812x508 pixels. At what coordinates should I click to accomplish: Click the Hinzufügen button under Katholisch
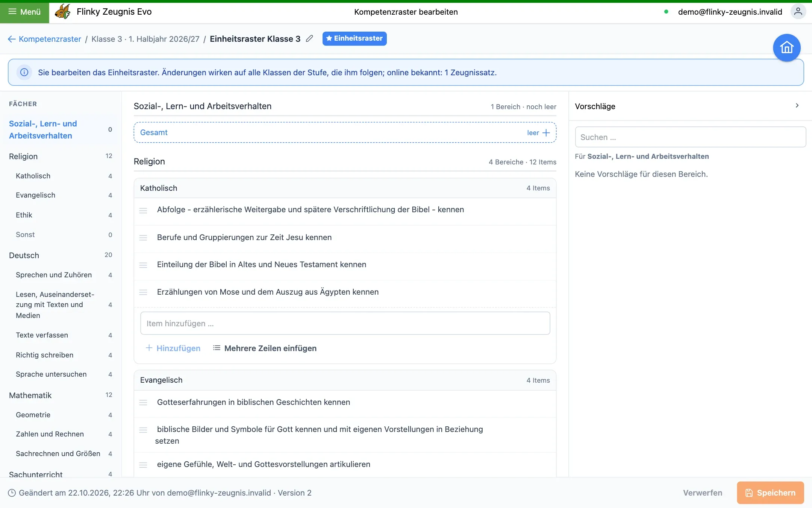(173, 348)
